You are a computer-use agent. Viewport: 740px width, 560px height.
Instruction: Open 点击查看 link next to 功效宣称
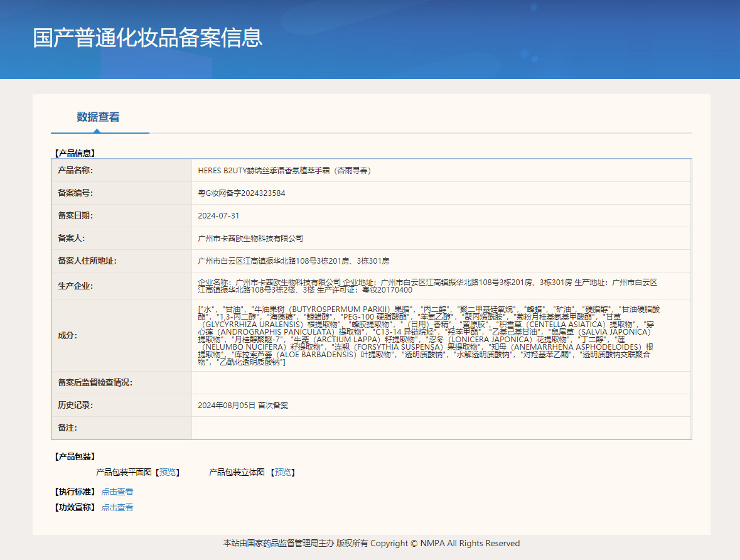117,507
